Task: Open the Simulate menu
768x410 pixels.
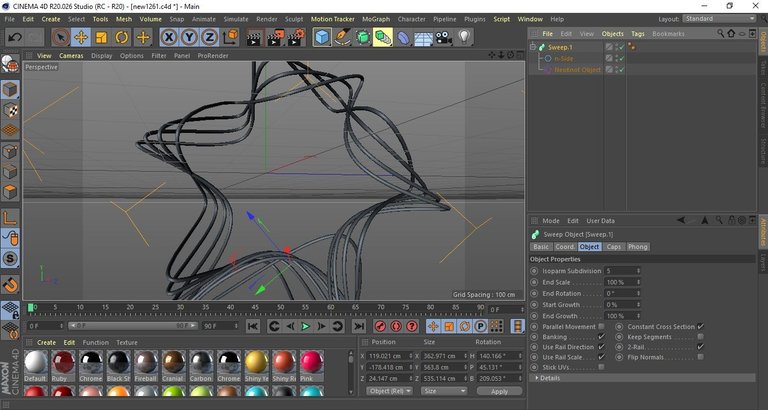Action: (x=236, y=19)
